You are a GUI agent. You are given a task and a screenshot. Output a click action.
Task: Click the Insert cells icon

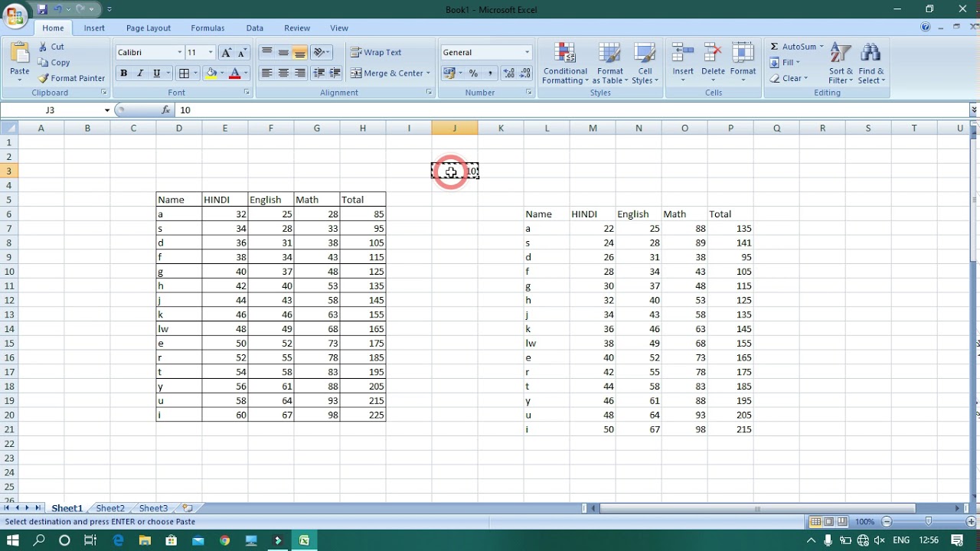tap(683, 54)
